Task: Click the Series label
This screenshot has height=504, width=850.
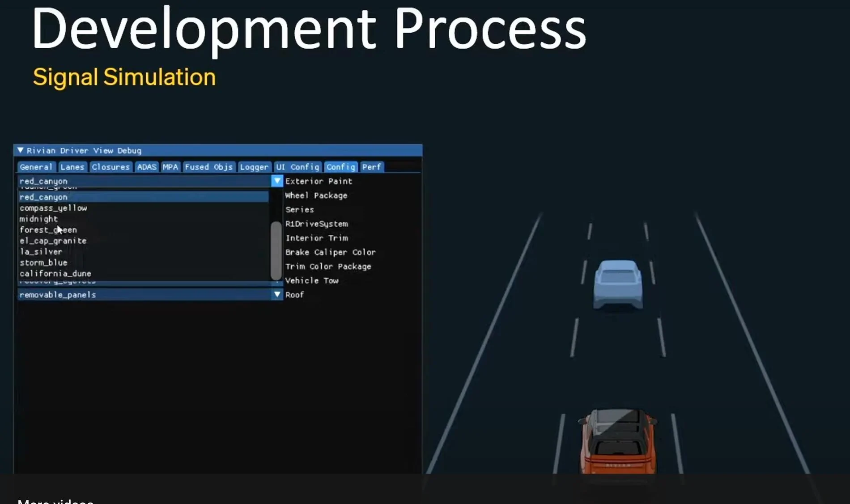Action: pos(300,209)
